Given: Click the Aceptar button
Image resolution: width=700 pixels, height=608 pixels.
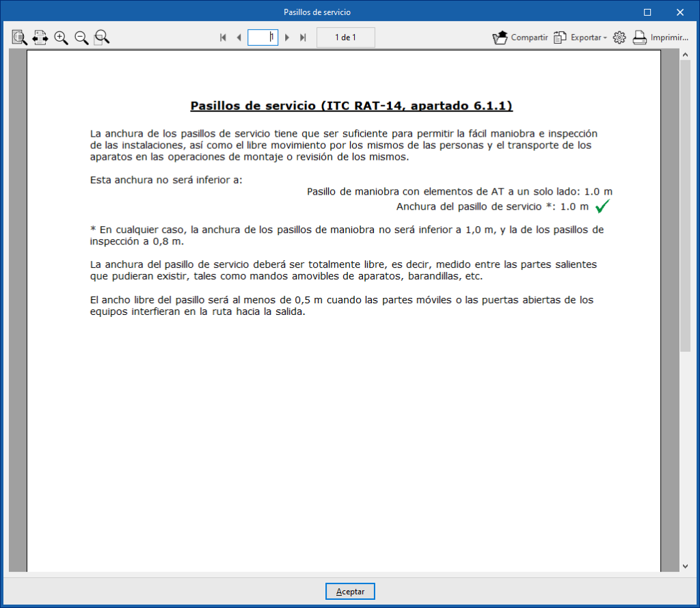Looking at the screenshot, I should [350, 592].
